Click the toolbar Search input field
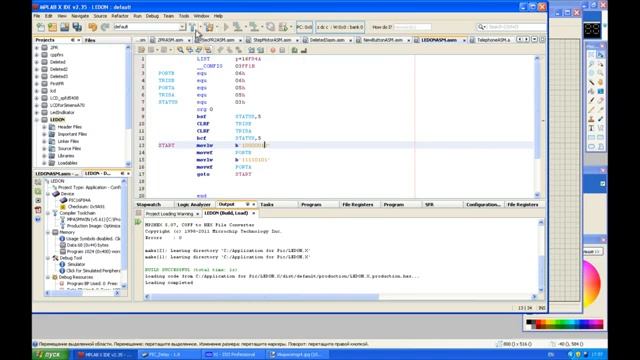640x360 pixels. (516, 27)
